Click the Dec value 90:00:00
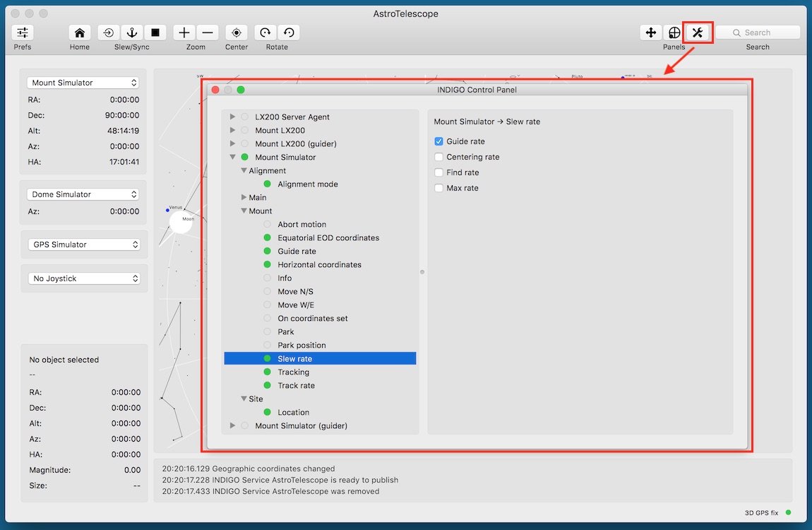 [122, 115]
